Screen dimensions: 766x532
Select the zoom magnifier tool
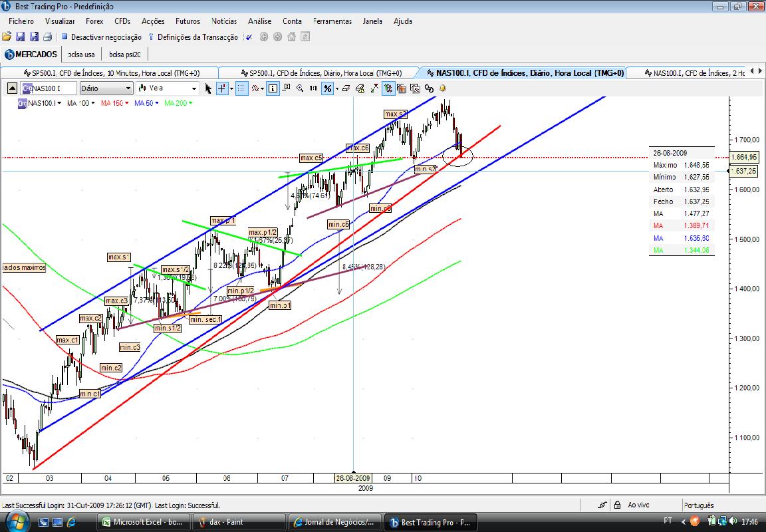tap(299, 88)
